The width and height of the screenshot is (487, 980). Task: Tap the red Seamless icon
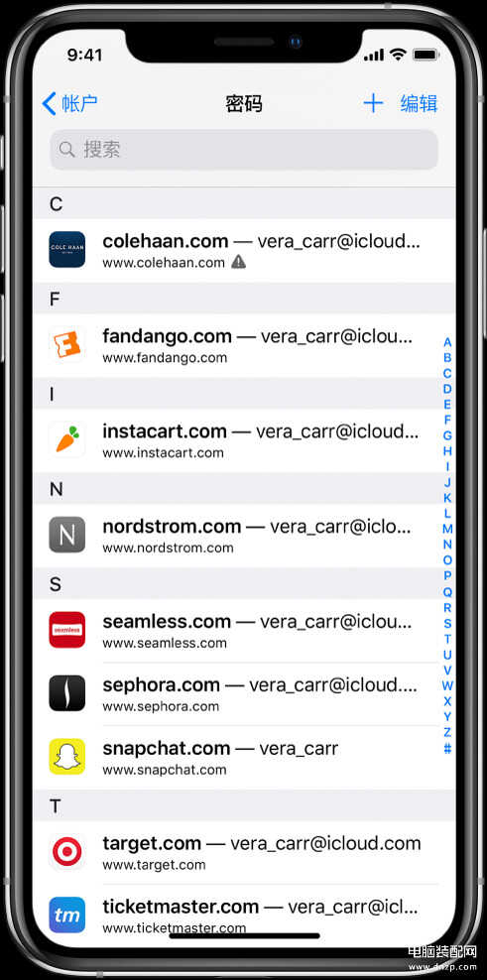coord(66,630)
